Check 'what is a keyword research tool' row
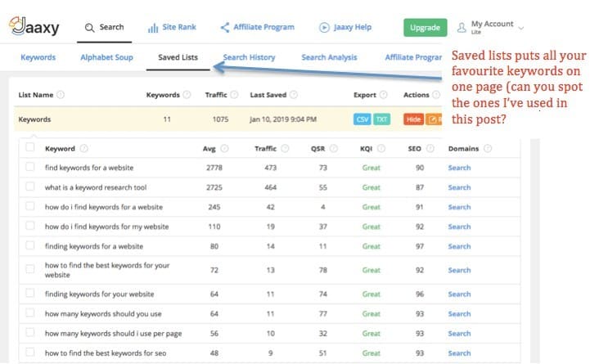Viewport: 590px width, 364px height. [x=29, y=186]
